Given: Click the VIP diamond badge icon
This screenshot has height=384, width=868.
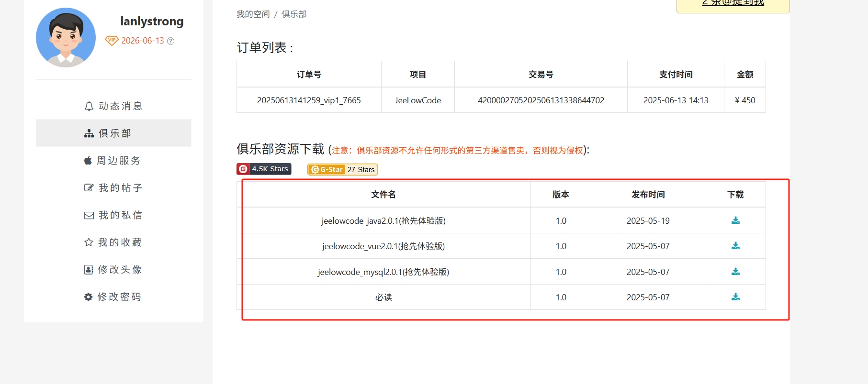Looking at the screenshot, I should pos(112,41).
